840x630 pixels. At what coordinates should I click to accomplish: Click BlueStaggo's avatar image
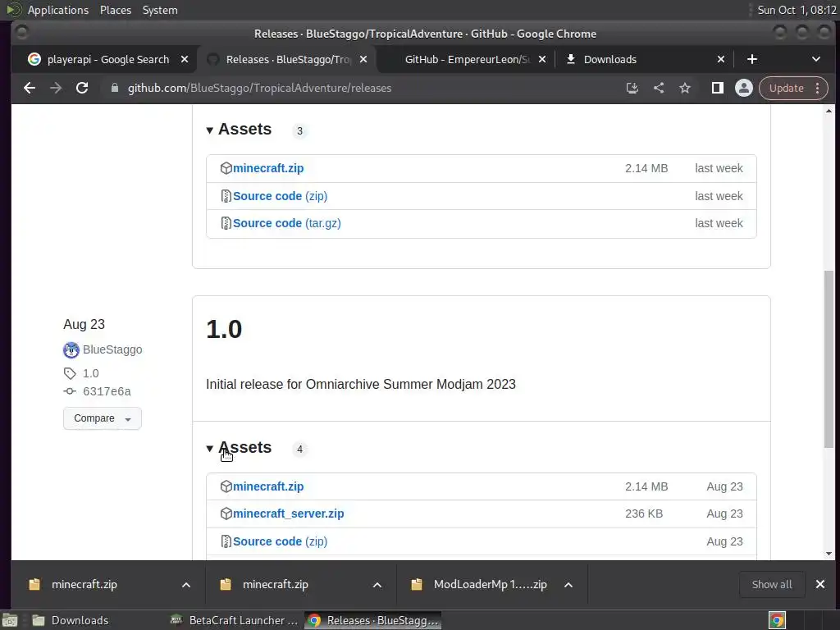(x=71, y=349)
